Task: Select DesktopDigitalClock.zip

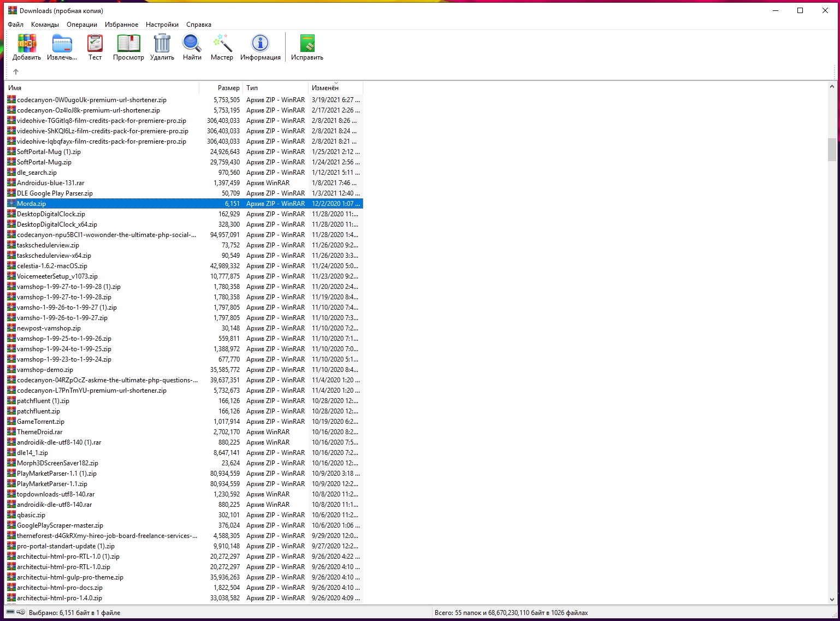Action: [x=185, y=214]
